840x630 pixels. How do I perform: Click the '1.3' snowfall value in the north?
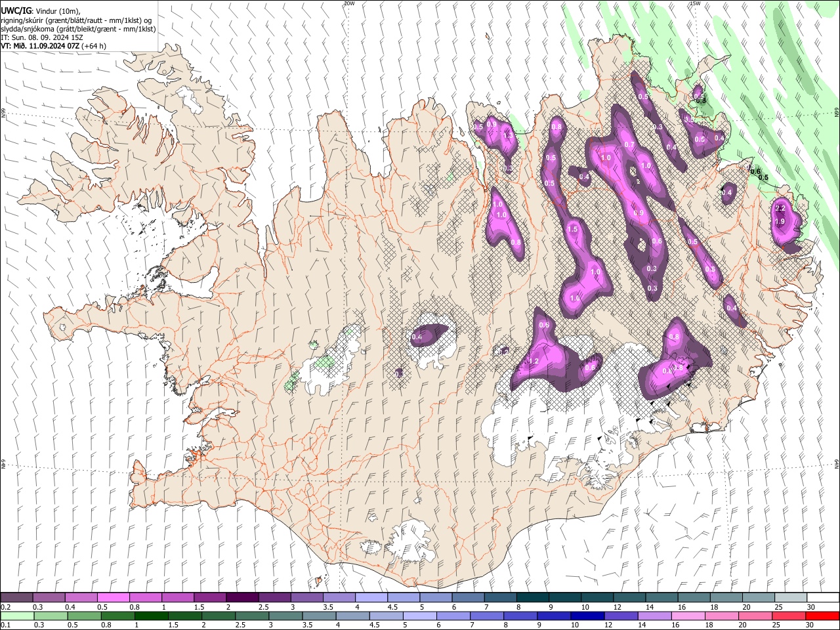(x=507, y=135)
